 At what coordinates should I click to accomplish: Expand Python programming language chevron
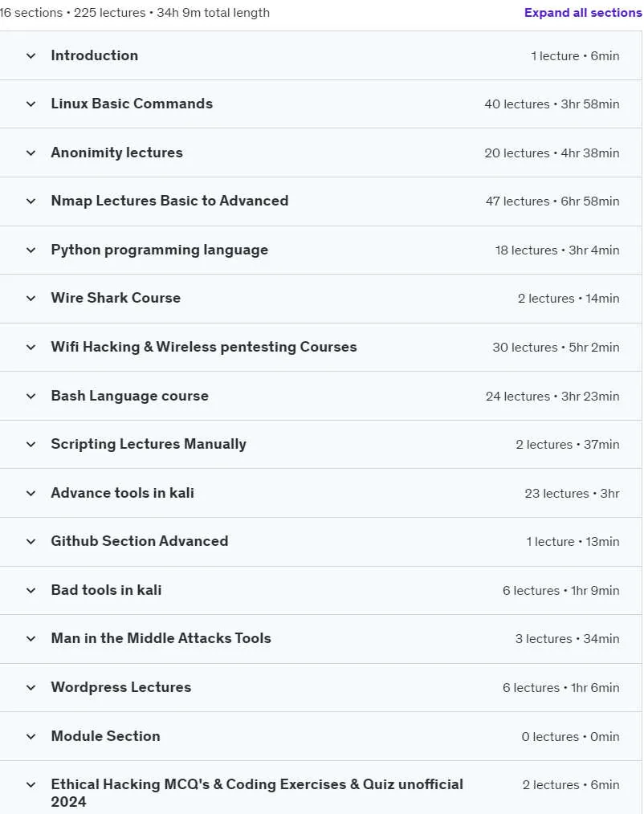point(31,250)
